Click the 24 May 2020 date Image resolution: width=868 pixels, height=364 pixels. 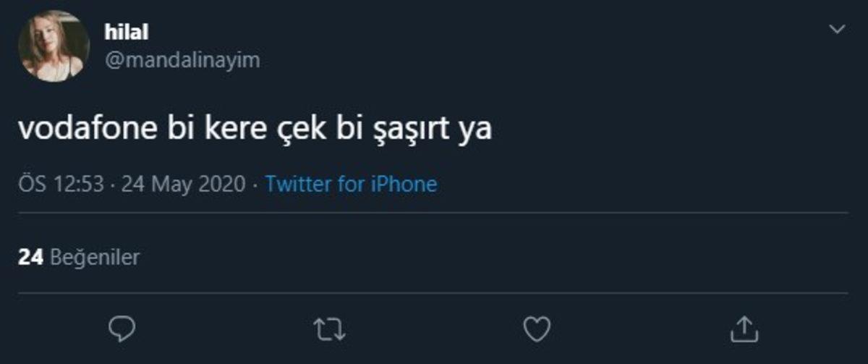(183, 185)
